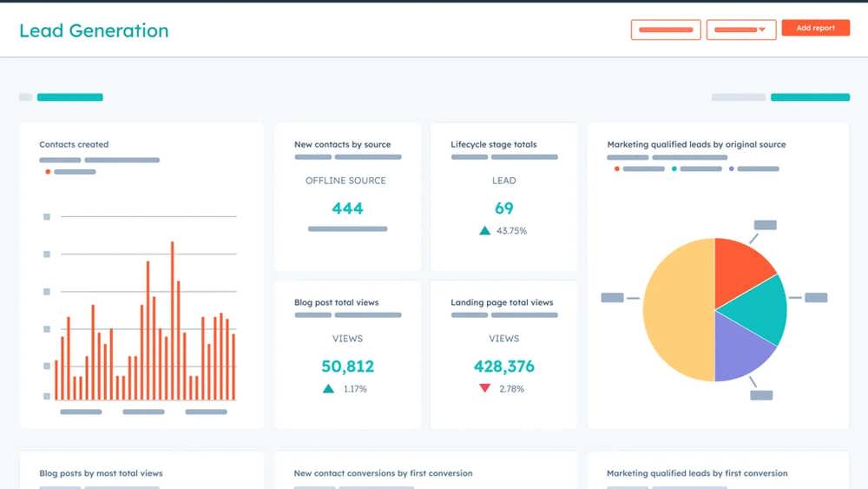Click the Lead Generation title
Viewport: 868px width, 489px height.
pyautogui.click(x=94, y=30)
